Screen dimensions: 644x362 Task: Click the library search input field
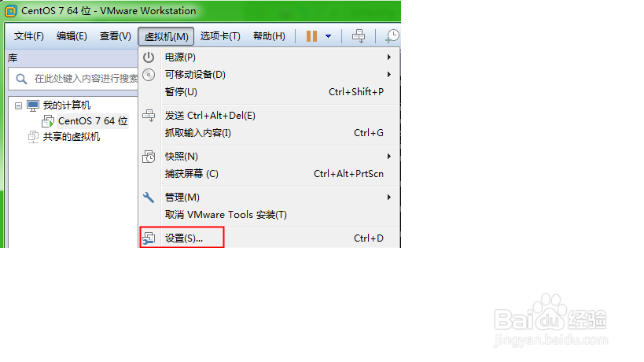pyautogui.click(x=73, y=79)
